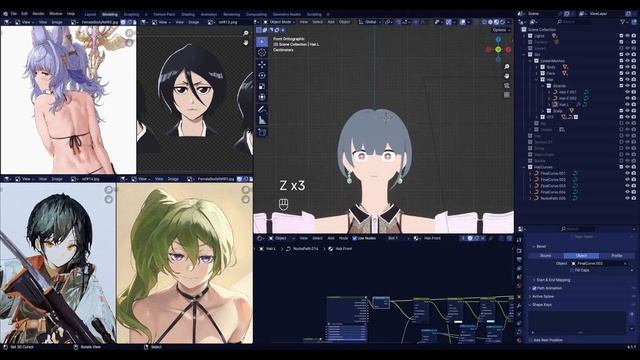Select the Round bevel mode button
The height and width of the screenshot is (360, 640).
[x=546, y=256]
